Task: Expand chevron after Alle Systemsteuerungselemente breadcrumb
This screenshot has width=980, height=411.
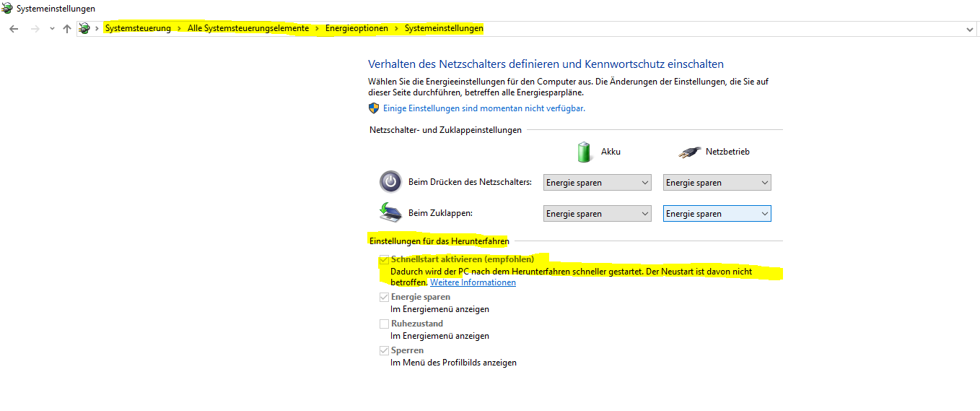Action: 317,28
